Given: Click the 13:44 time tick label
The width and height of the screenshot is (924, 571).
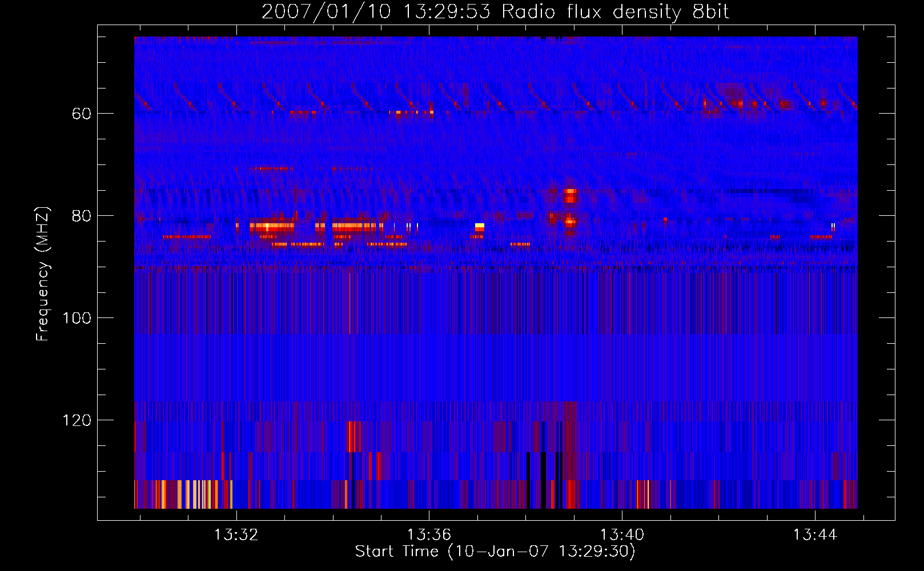Looking at the screenshot, I should click(x=815, y=534).
